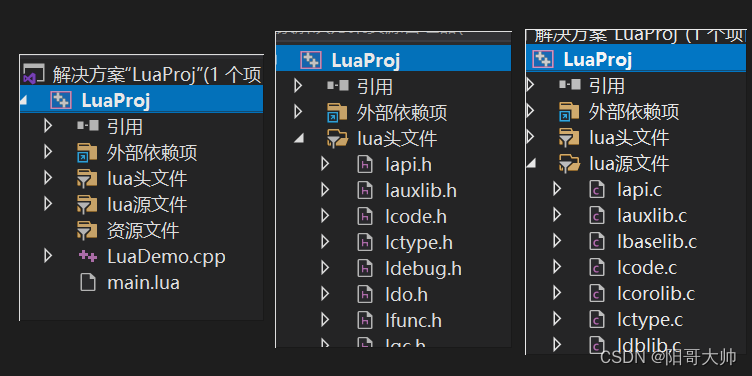The width and height of the screenshot is (752, 376).
Task: Collapse lua头文件 filter in middle panel
Action: click(299, 139)
